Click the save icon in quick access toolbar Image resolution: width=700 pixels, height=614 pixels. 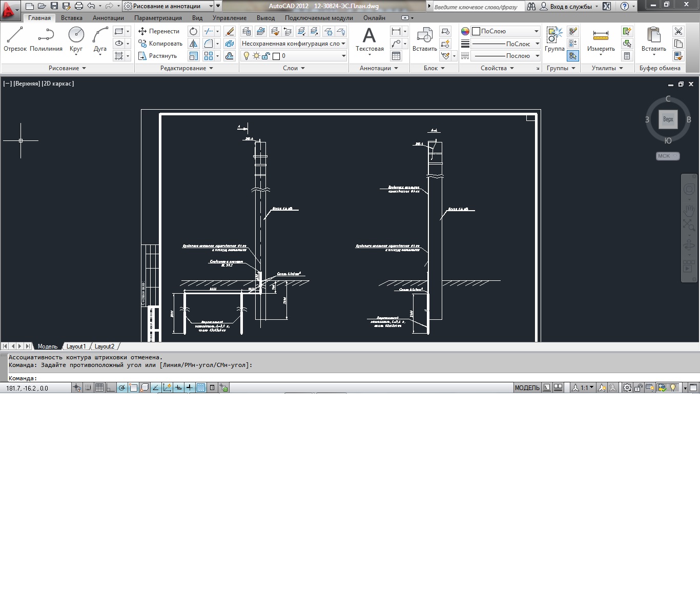pyautogui.click(x=54, y=6)
